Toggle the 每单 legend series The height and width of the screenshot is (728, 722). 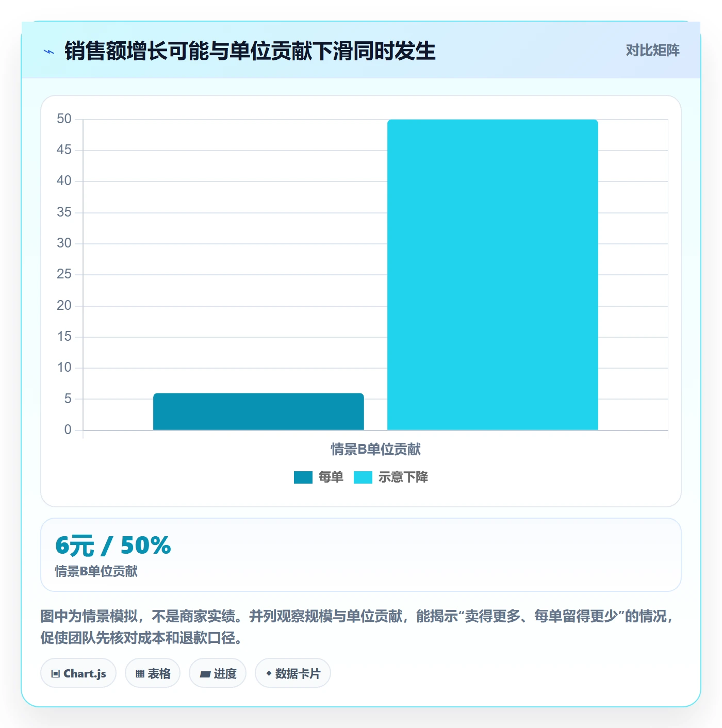[x=318, y=477]
